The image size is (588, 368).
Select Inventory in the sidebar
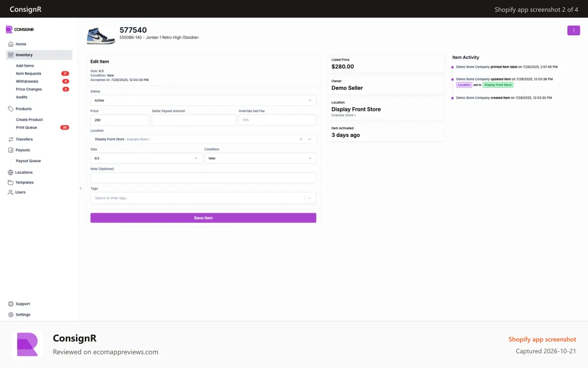pyautogui.click(x=39, y=55)
